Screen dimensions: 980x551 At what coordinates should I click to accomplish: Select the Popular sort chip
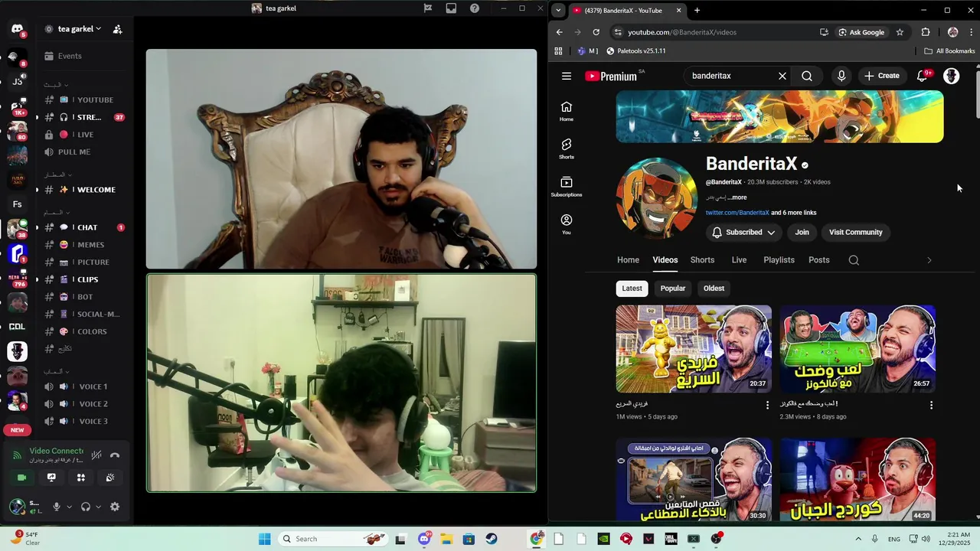click(673, 289)
